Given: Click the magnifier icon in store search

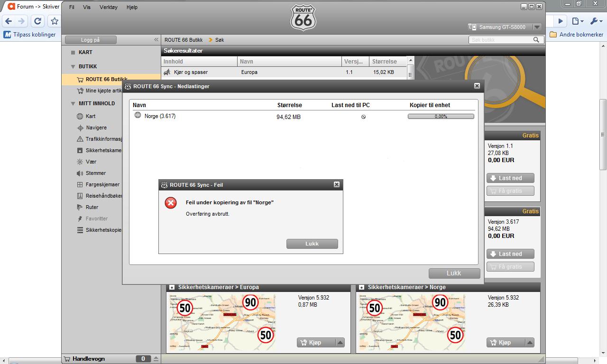Looking at the screenshot, I should 536,40.
